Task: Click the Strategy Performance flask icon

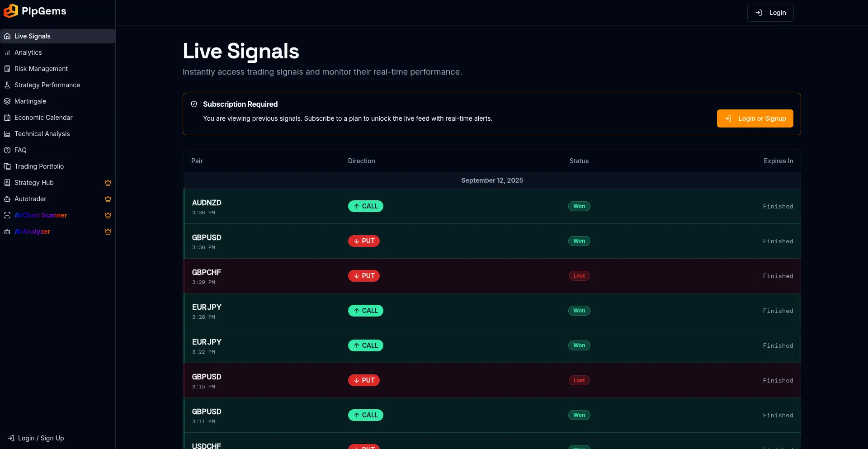Action: click(x=7, y=85)
